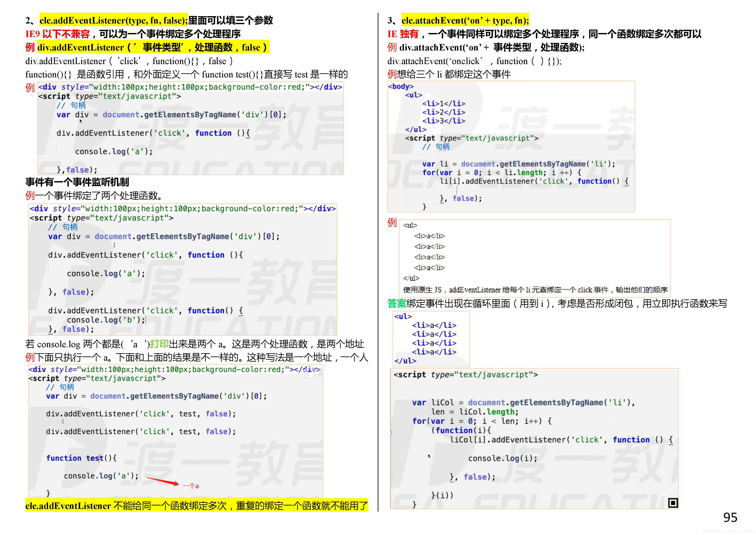
Task: Click code "for(var i = 0; i < len; i++) {"
Action: click(x=482, y=421)
